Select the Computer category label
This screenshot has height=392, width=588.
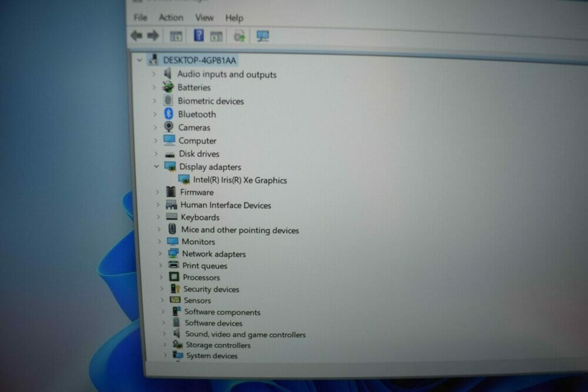coord(198,141)
